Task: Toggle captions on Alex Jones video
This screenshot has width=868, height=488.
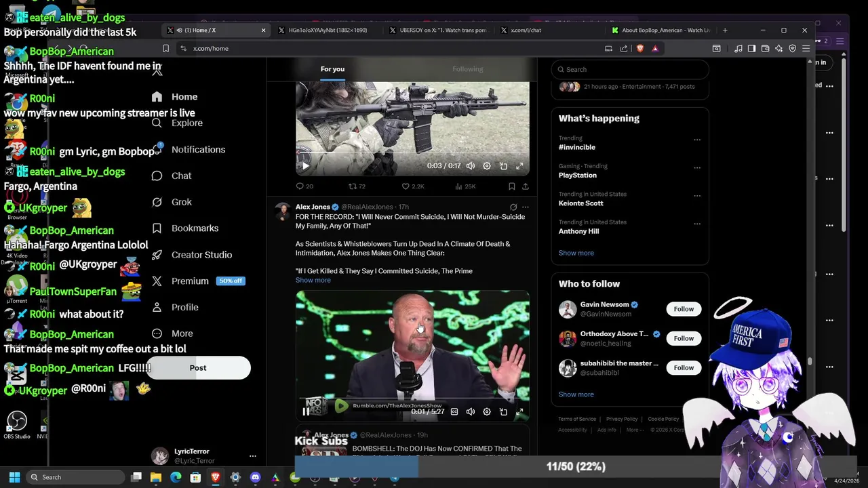Action: click(454, 412)
